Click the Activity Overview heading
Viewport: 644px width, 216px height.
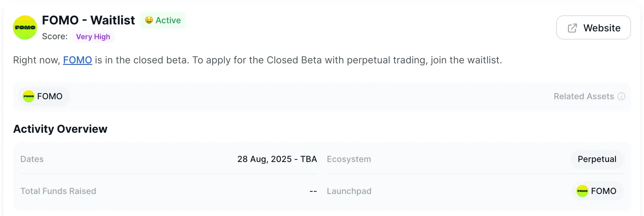tap(60, 129)
